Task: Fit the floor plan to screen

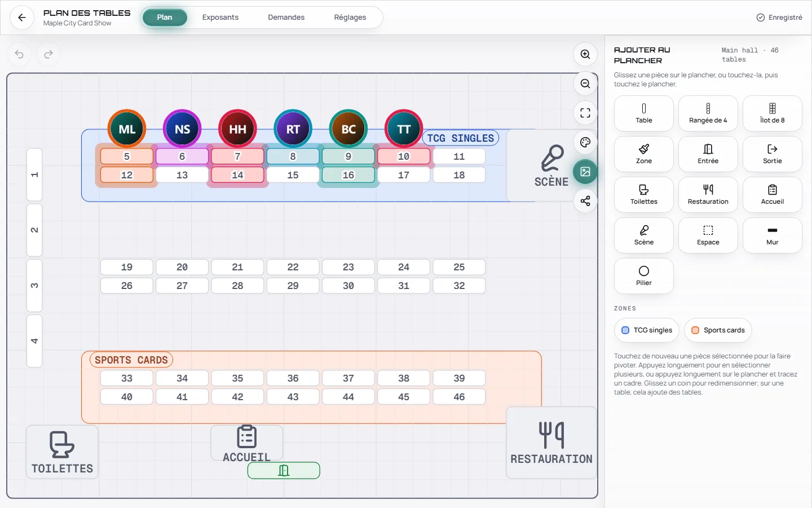Action: point(585,113)
